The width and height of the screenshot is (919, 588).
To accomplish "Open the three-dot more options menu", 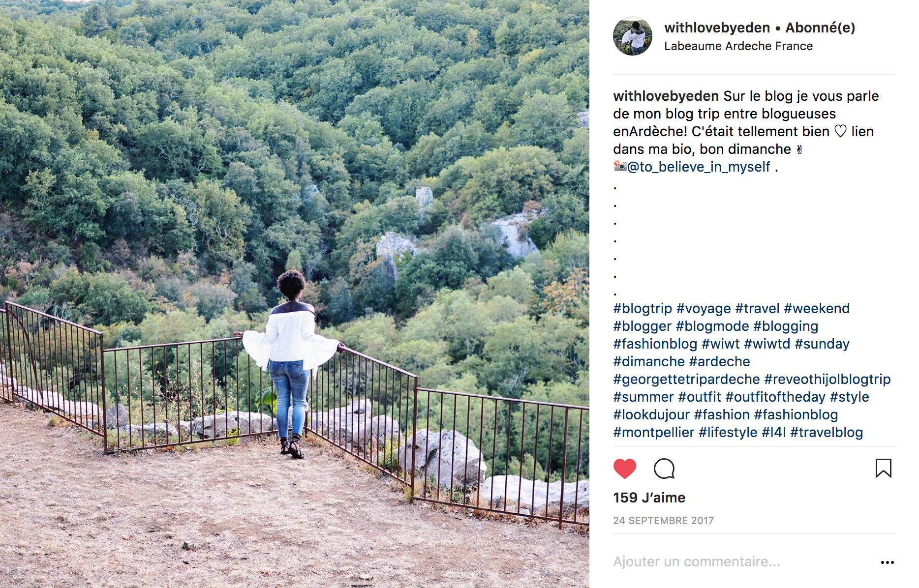I will [887, 562].
